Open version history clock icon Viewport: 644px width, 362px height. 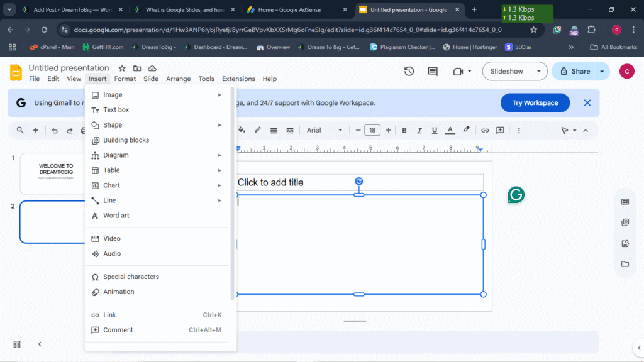(409, 71)
